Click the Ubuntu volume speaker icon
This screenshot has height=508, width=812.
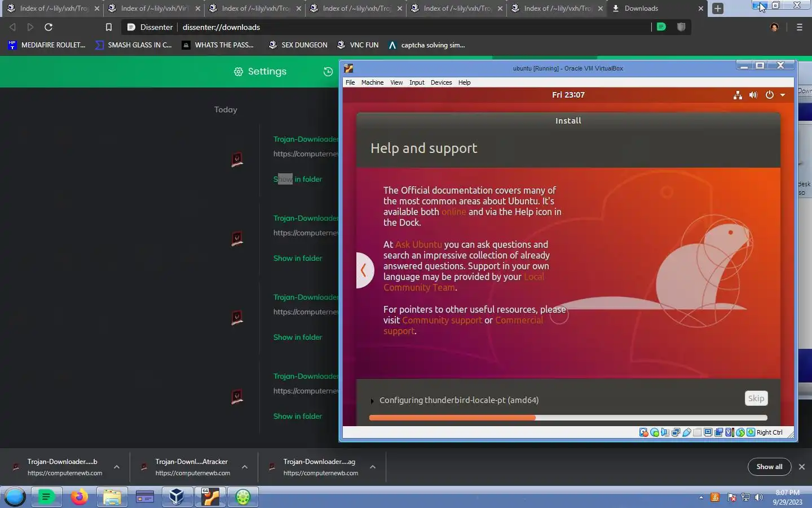pyautogui.click(x=753, y=95)
